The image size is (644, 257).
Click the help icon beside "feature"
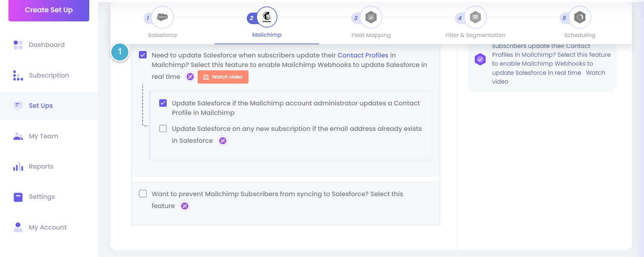coord(185,206)
